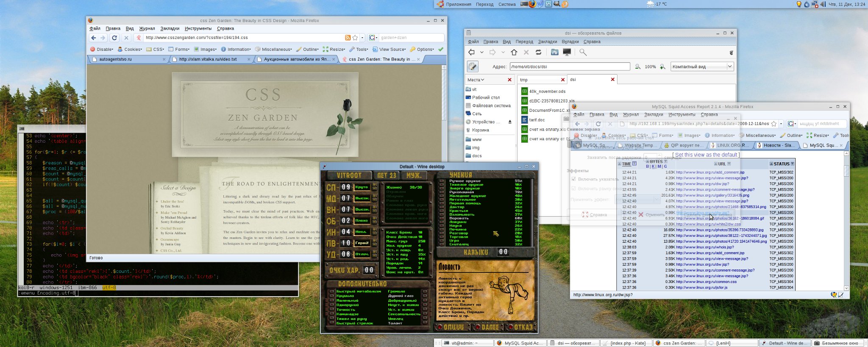This screenshot has height=347, width=868.
Task: Zoom in in the dsi file browser
Action: pos(662,67)
